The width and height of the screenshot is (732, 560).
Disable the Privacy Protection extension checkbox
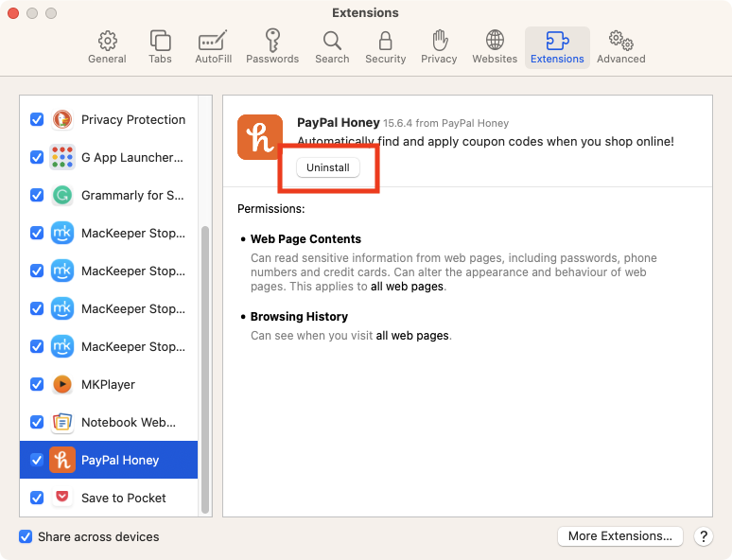(37, 119)
